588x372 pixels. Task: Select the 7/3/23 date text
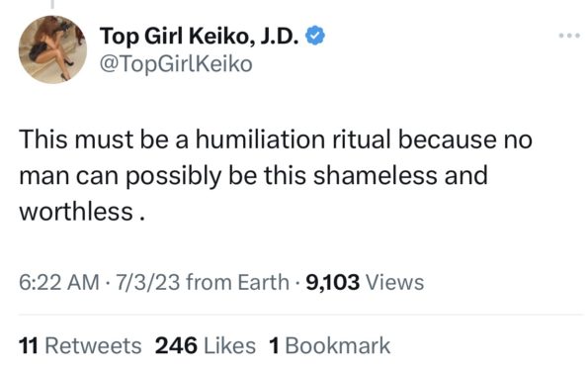[148, 282]
